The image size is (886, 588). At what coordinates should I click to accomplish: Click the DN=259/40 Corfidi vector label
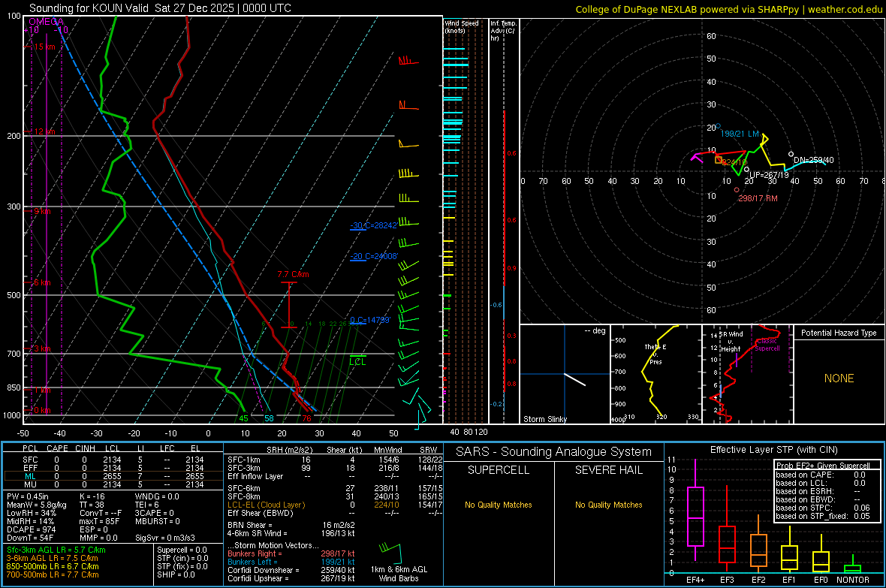(814, 160)
